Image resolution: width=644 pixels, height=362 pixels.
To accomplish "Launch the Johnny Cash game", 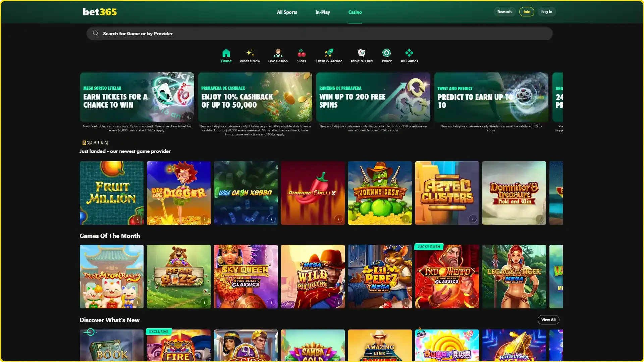I will pyautogui.click(x=380, y=193).
